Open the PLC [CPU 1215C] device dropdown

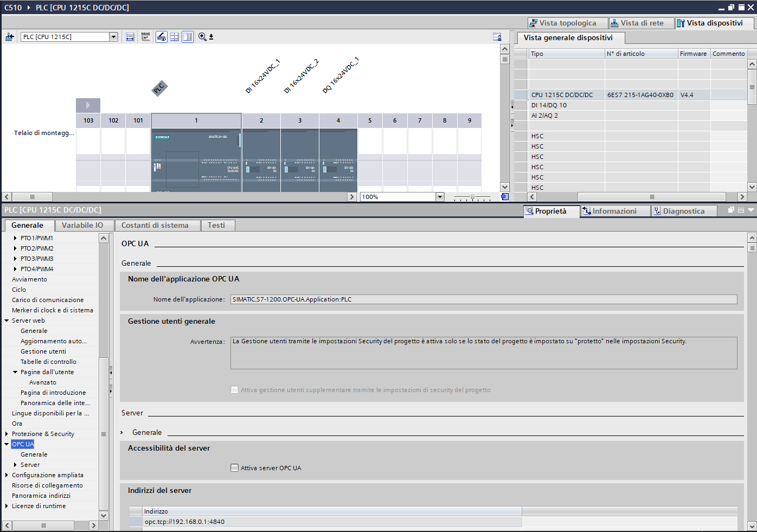[114, 37]
